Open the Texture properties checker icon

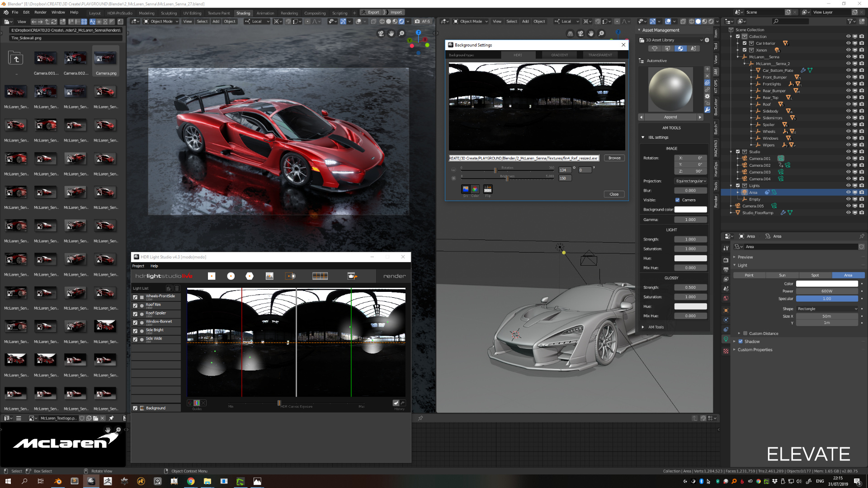pyautogui.click(x=726, y=351)
